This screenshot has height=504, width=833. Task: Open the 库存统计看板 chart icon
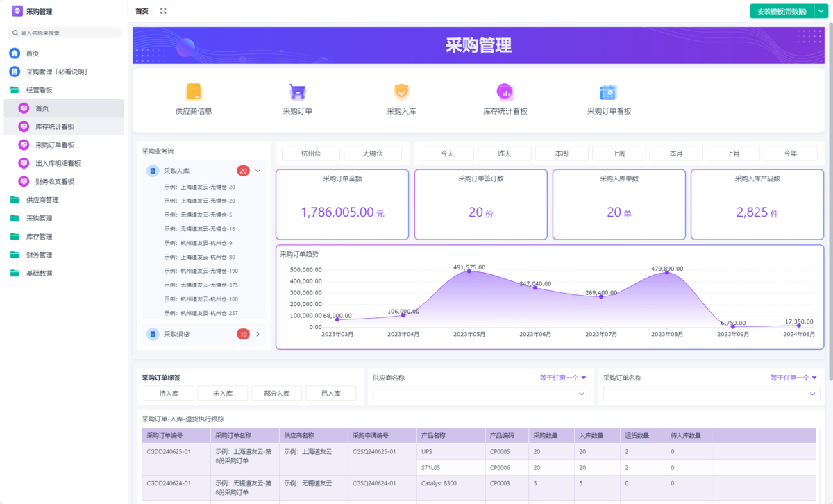point(505,92)
